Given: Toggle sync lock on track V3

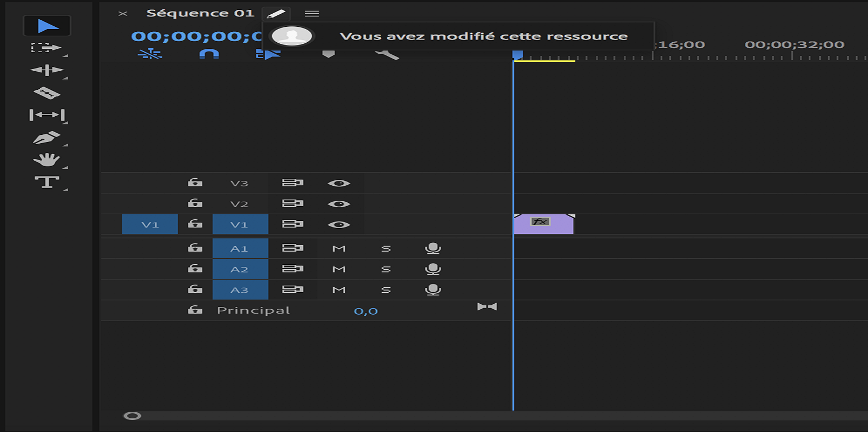Looking at the screenshot, I should 293,183.
